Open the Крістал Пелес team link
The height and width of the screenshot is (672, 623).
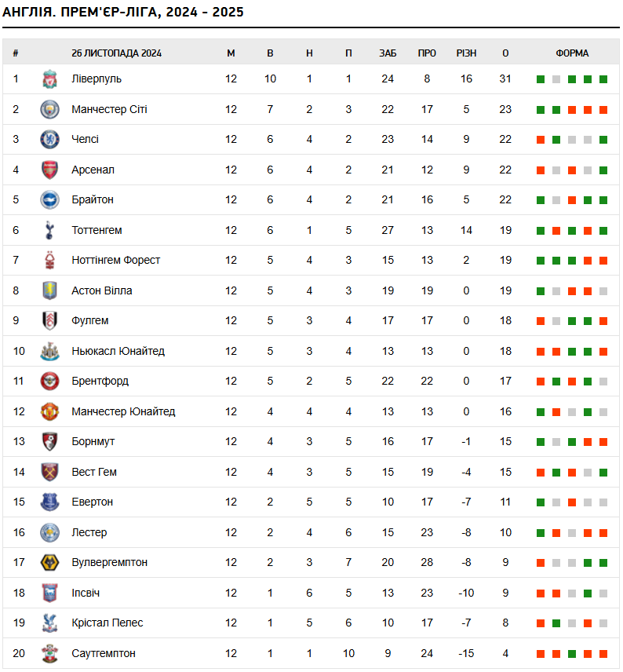[x=107, y=623]
